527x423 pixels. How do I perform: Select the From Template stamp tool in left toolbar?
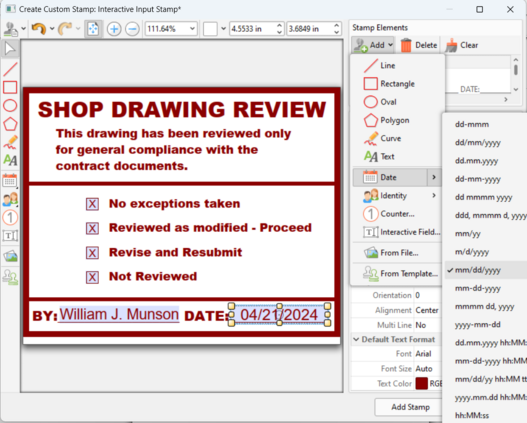click(10, 277)
